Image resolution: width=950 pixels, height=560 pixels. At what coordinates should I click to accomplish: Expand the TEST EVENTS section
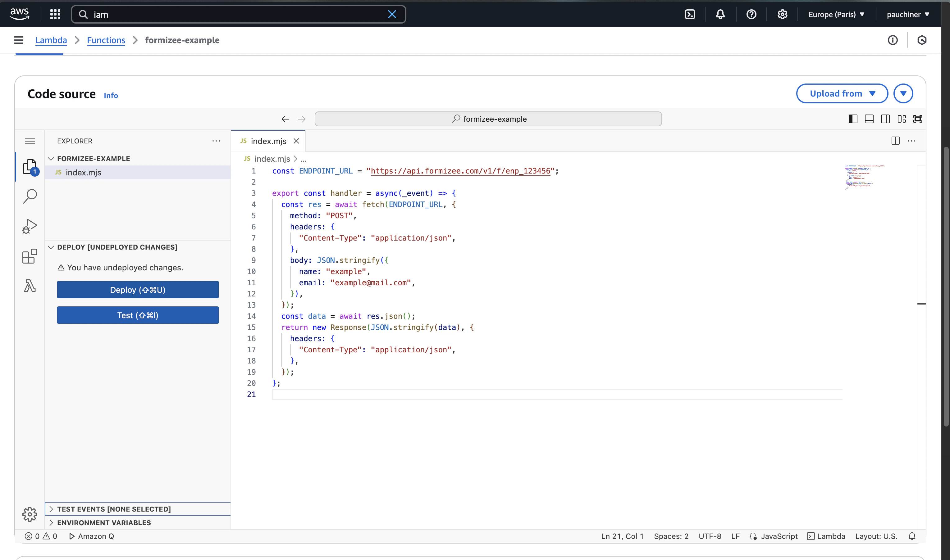[x=138, y=509]
